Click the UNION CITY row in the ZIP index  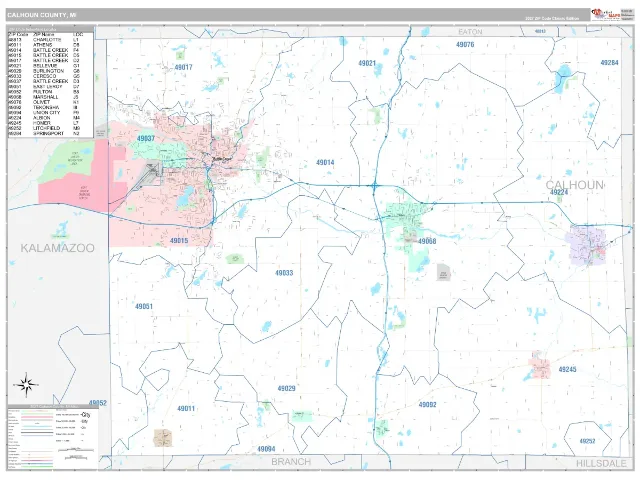tap(44, 113)
